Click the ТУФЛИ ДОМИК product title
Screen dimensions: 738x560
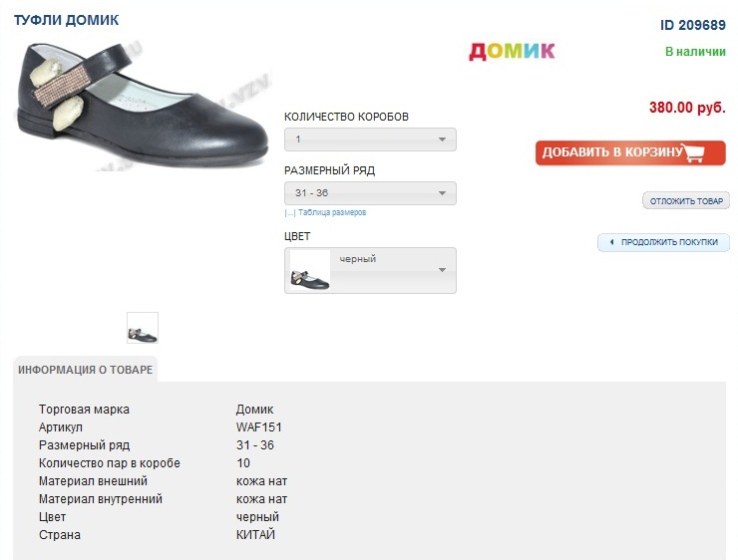click(x=66, y=20)
